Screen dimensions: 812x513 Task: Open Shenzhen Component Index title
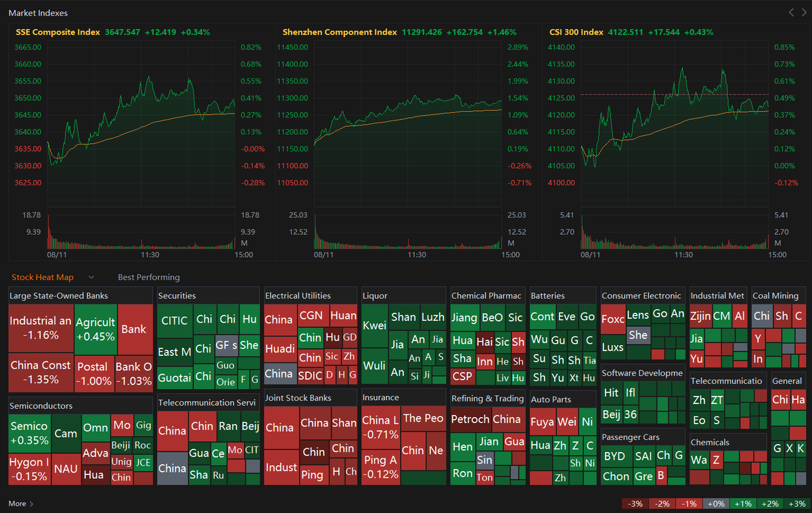(340, 32)
